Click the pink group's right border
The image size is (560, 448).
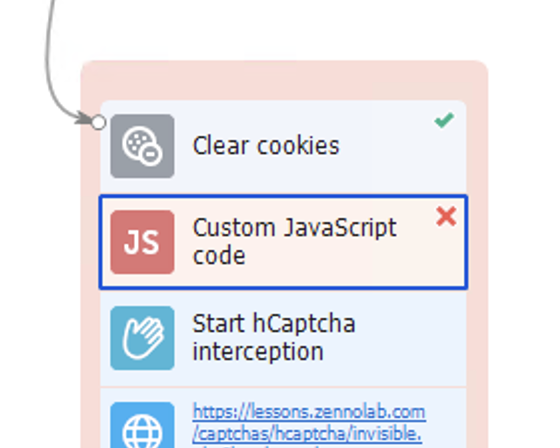pos(478,250)
